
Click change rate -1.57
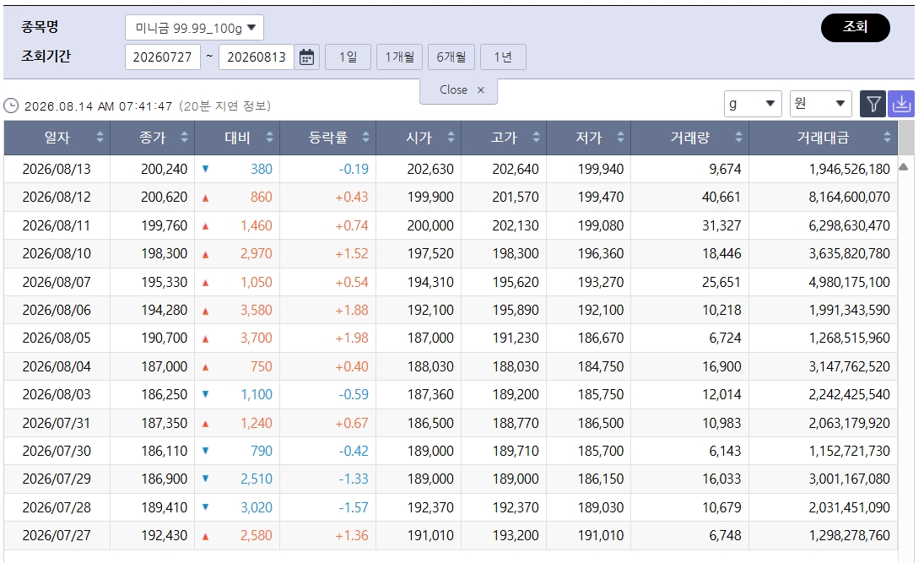click(354, 507)
